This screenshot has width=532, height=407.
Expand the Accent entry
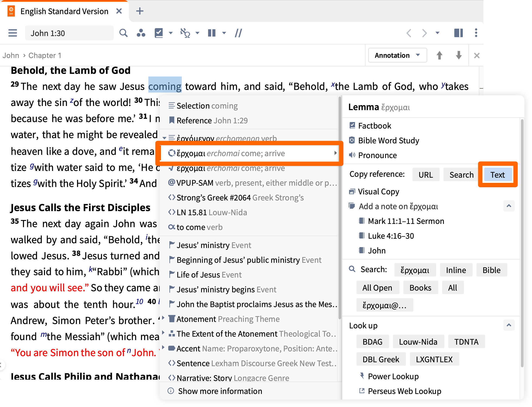pos(163,347)
